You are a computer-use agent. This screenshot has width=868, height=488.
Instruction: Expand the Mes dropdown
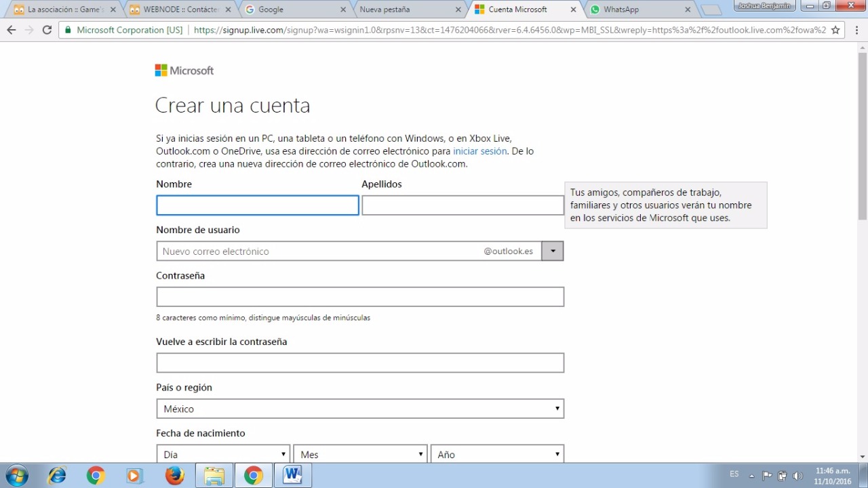point(360,454)
